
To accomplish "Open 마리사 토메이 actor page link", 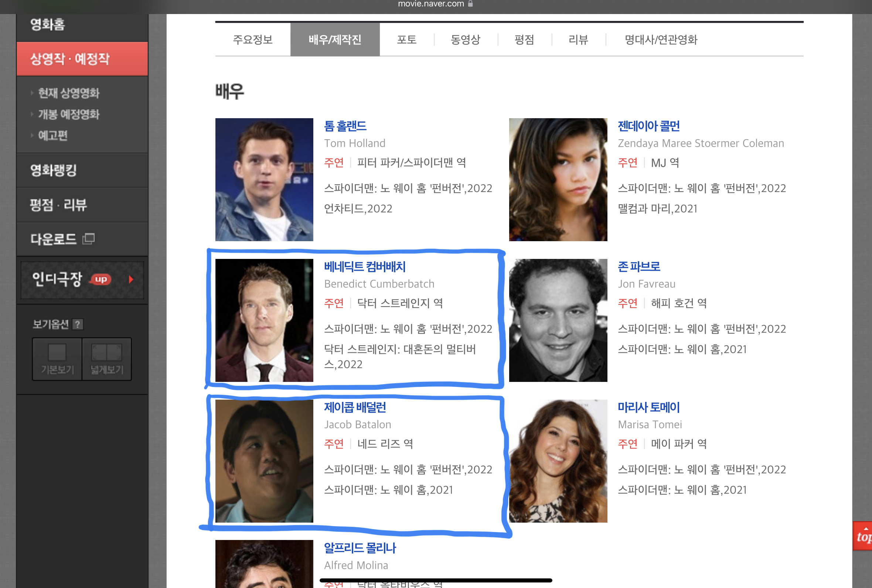I will tap(648, 407).
